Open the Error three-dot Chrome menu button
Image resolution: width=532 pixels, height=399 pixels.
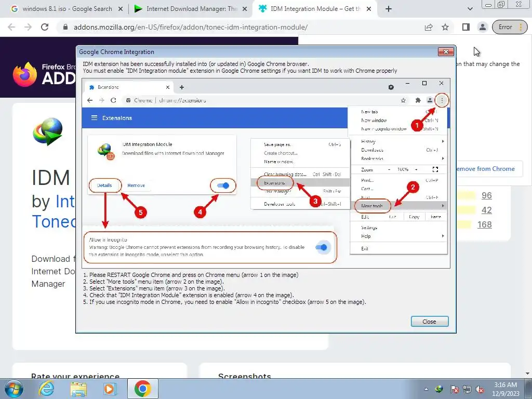coord(510,27)
